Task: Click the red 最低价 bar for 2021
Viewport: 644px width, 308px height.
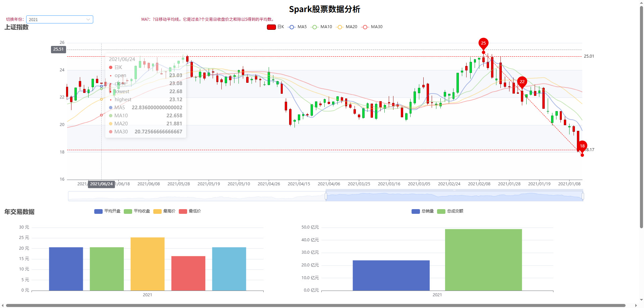Action: point(188,273)
